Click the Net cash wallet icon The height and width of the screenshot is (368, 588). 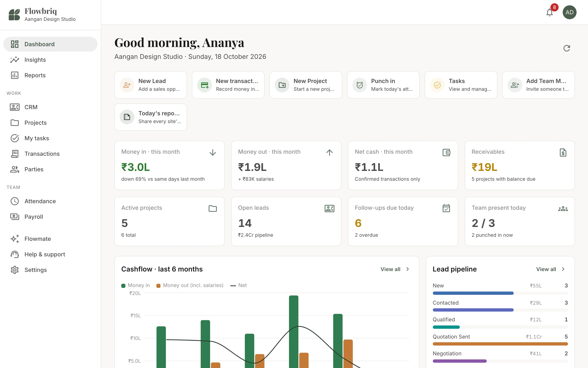tap(446, 152)
